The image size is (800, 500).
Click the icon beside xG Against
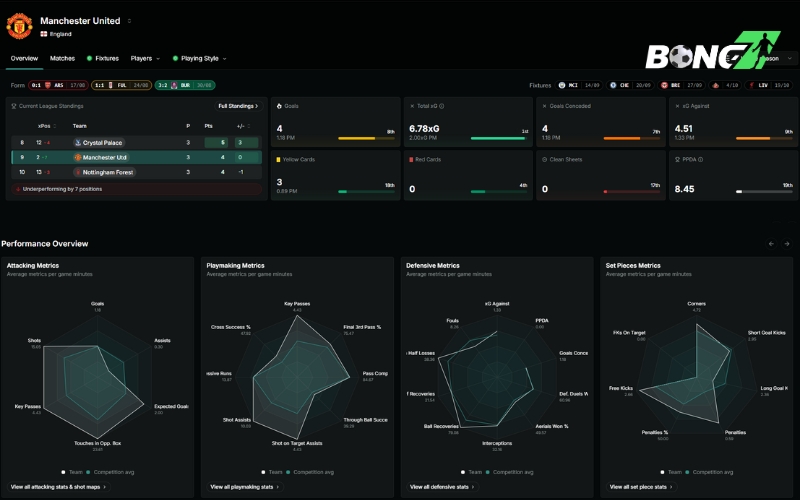677,106
